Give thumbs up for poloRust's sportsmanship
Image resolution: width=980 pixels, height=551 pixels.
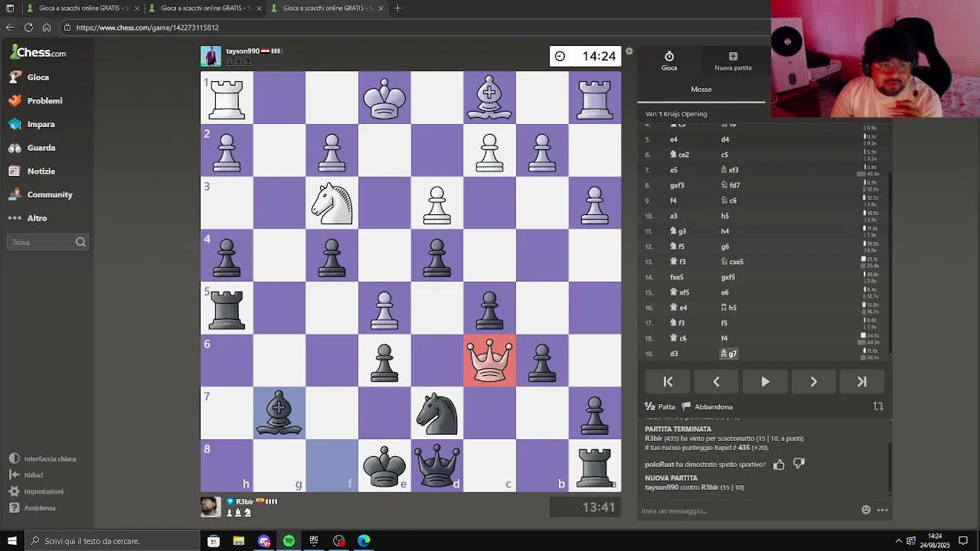[x=779, y=465]
